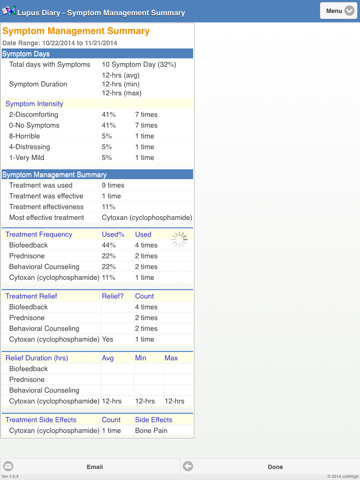Click the Treatment Relief heading
This screenshot has width=360, height=480.
(31, 296)
